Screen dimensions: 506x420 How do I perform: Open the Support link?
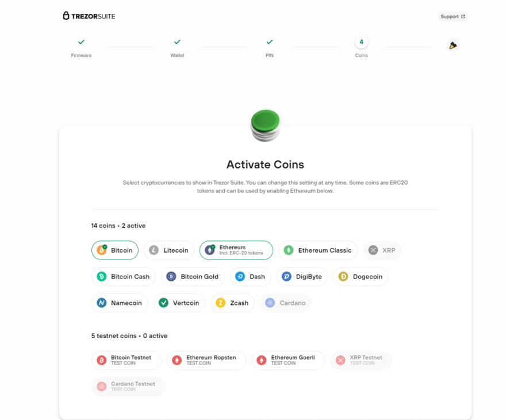(453, 17)
